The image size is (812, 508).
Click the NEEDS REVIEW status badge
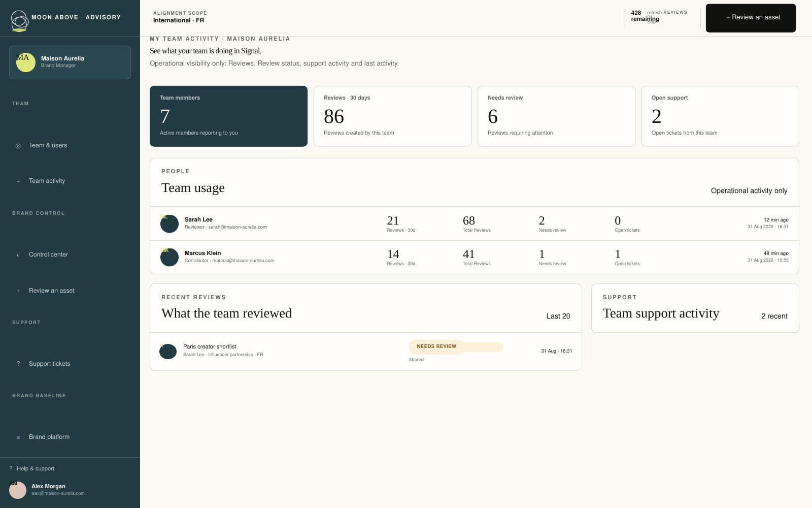pyautogui.click(x=436, y=346)
